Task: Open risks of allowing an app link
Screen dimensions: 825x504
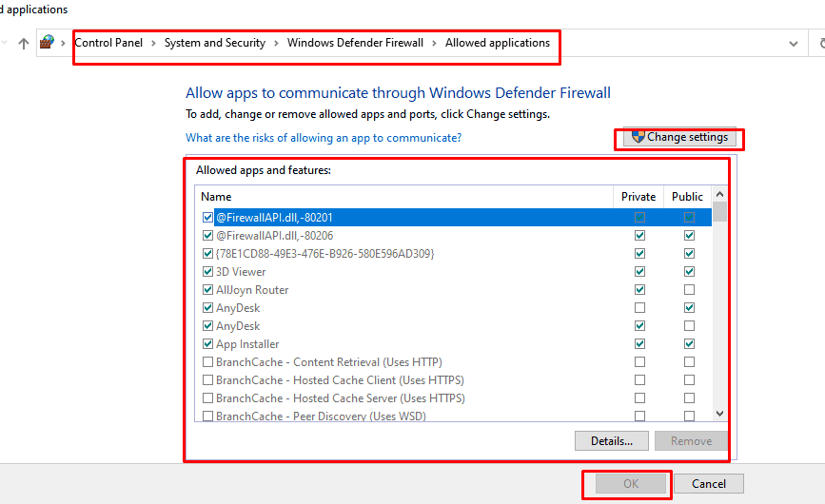Action: 324,138
